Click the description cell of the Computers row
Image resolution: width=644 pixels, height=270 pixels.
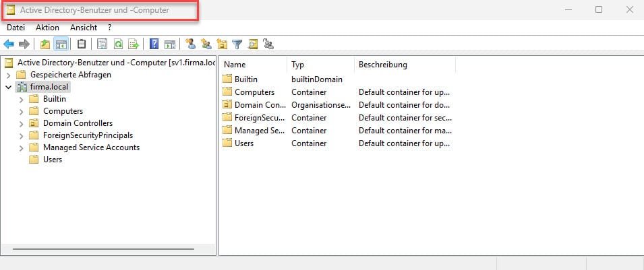pyautogui.click(x=405, y=92)
